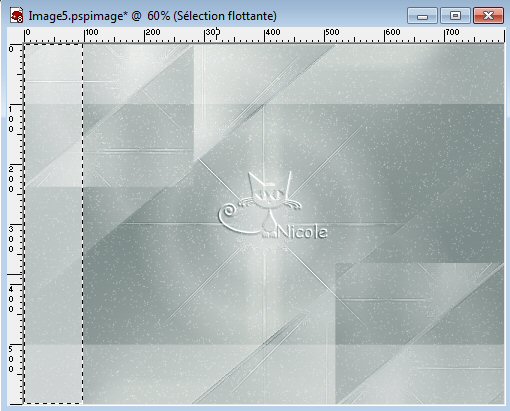
Task: Click the 100 mark on horizontal ruler
Action: tap(91, 32)
